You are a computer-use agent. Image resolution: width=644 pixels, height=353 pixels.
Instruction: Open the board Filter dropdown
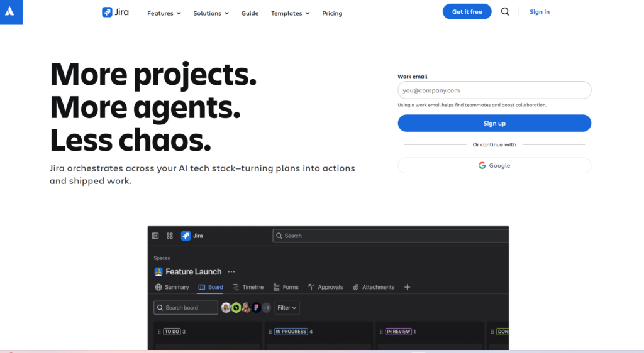(287, 308)
